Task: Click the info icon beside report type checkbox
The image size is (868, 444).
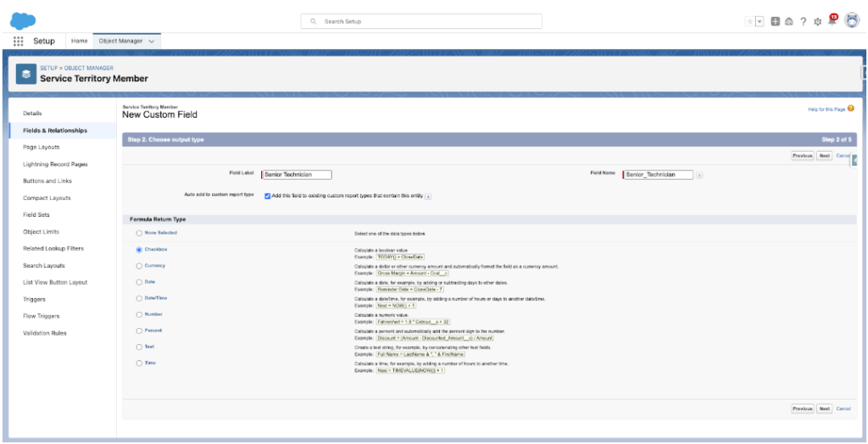Action: point(428,196)
